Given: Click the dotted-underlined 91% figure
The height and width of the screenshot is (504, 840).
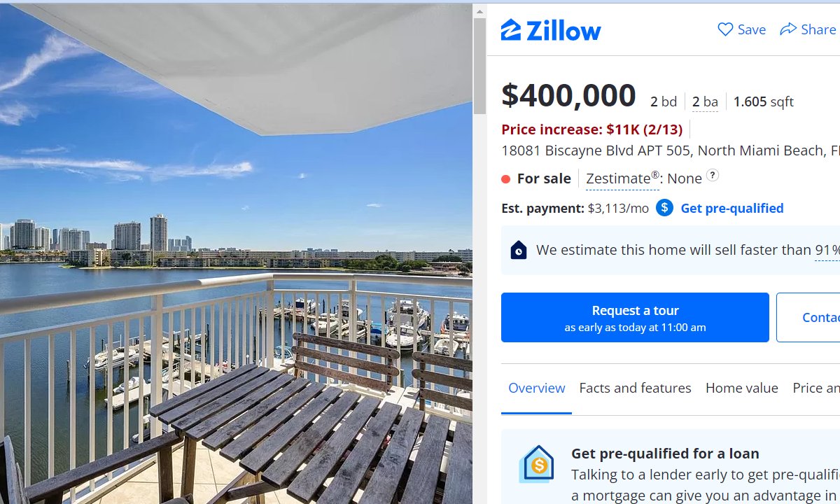Looking at the screenshot, I should (827, 250).
